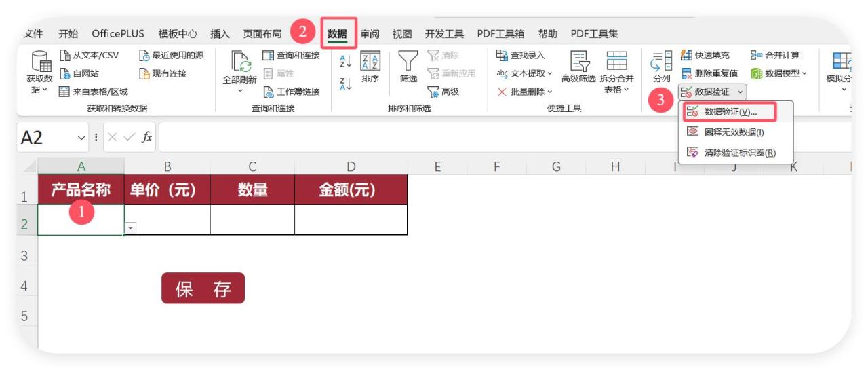Click the select-all corner of the sheet

point(29,166)
